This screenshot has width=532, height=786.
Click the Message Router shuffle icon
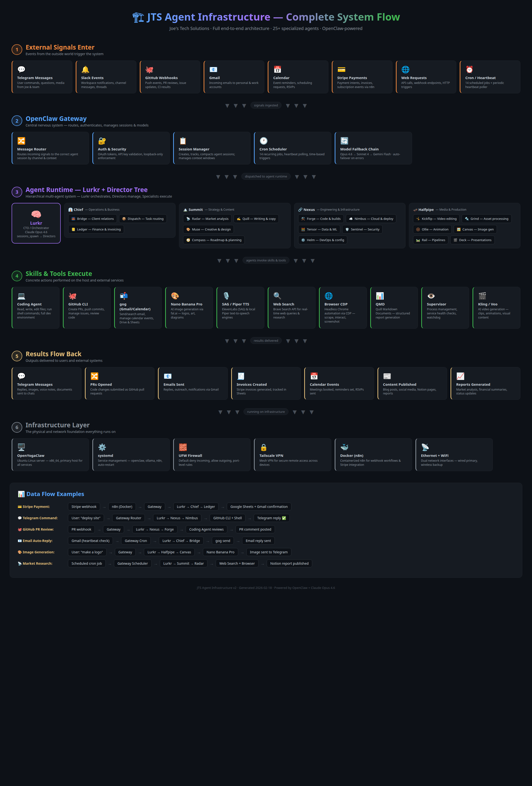pyautogui.click(x=21, y=141)
